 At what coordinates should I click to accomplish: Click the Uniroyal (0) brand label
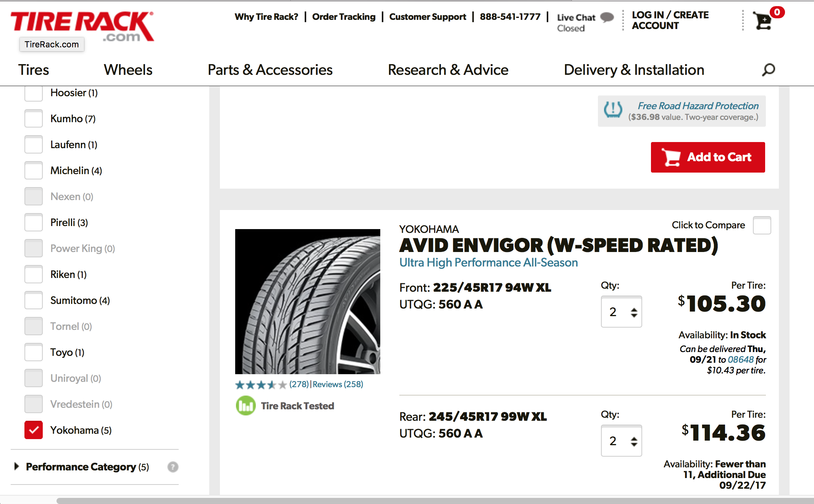click(x=76, y=378)
